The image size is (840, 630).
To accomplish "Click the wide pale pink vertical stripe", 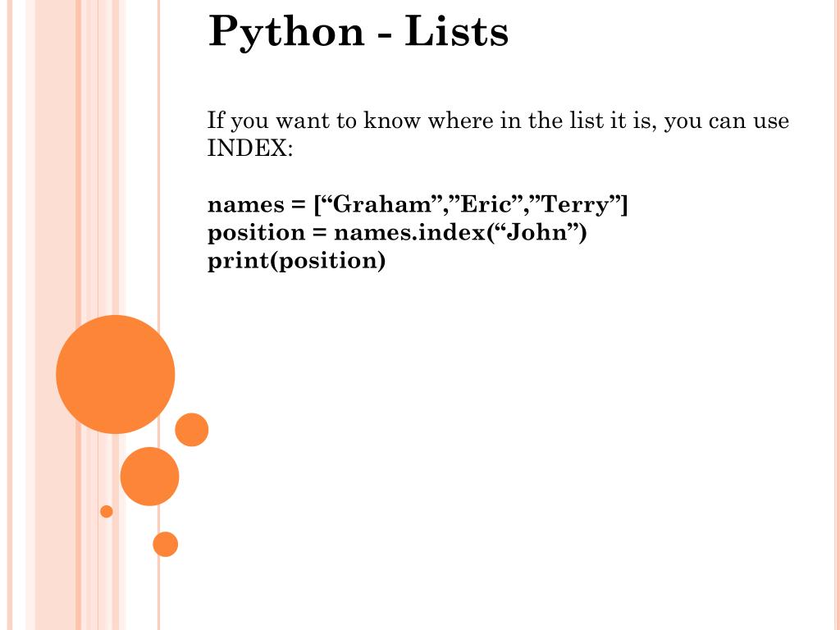I will coord(55,315).
